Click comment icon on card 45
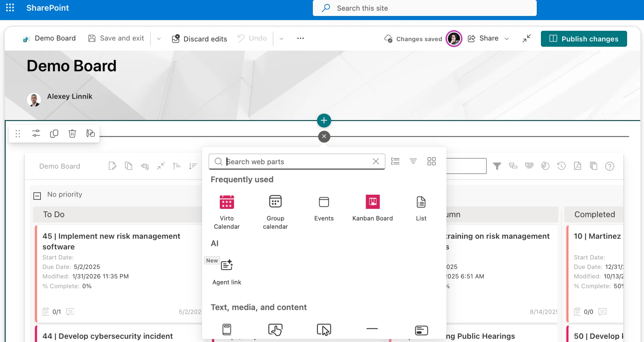The width and height of the screenshot is (644, 342). [70, 312]
